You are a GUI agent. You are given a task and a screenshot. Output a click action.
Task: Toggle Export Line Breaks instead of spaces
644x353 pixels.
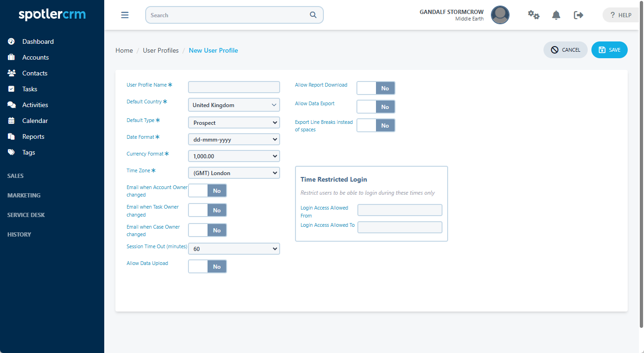point(376,125)
